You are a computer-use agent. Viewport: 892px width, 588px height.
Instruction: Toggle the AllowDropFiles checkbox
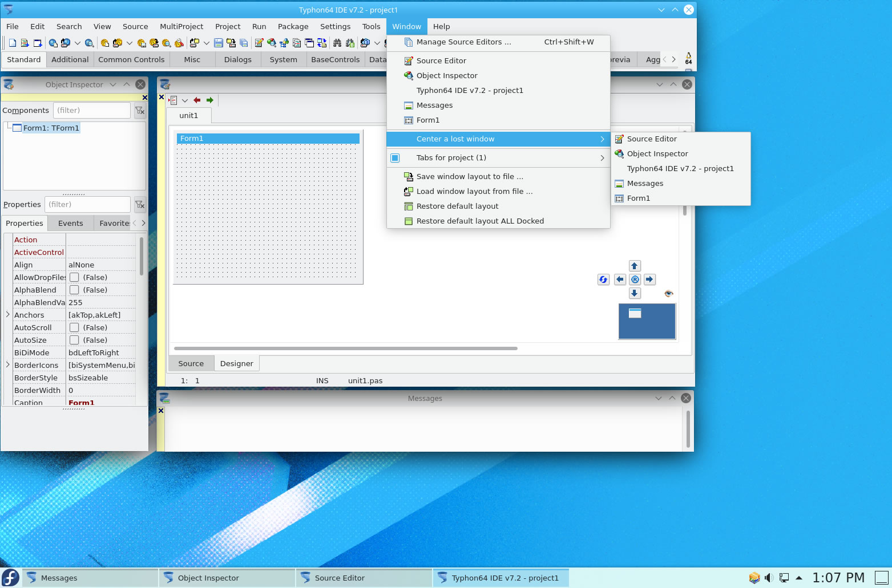click(x=74, y=277)
